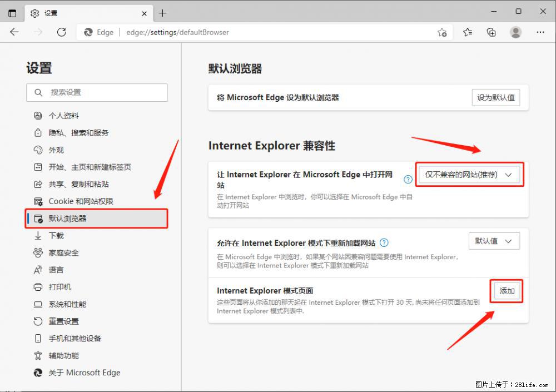Click the profile avatar icon
Screen dimensions: 556x392
515,32
